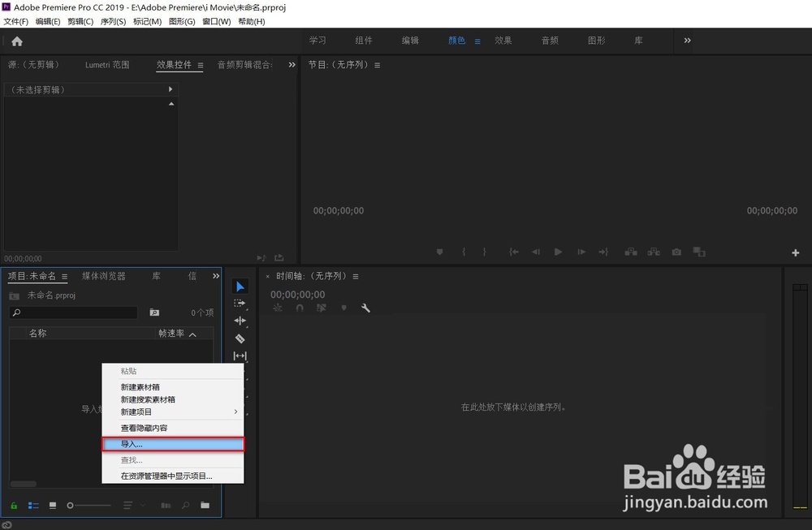Switch the Project panel to icon view
Viewport: 812px width, 530px height.
53,505
